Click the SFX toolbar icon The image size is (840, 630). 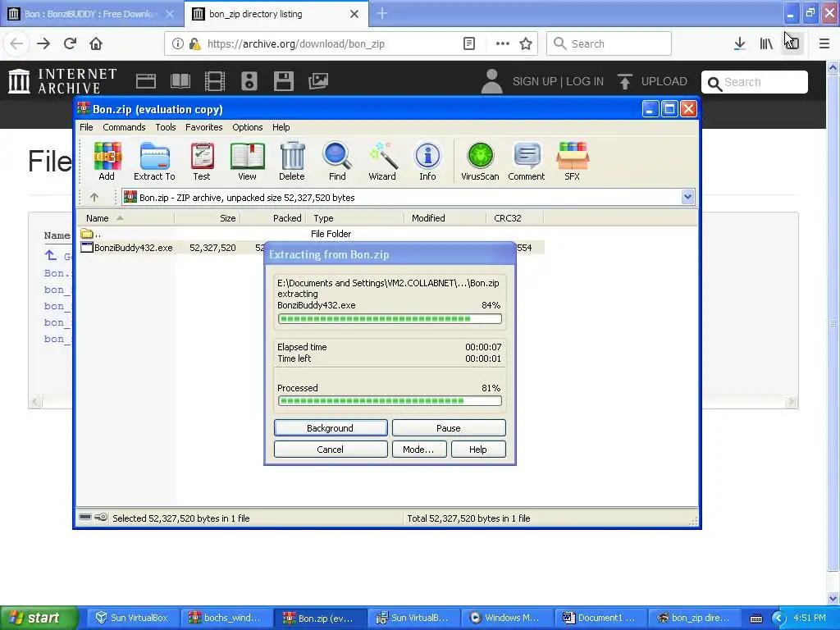572,162
